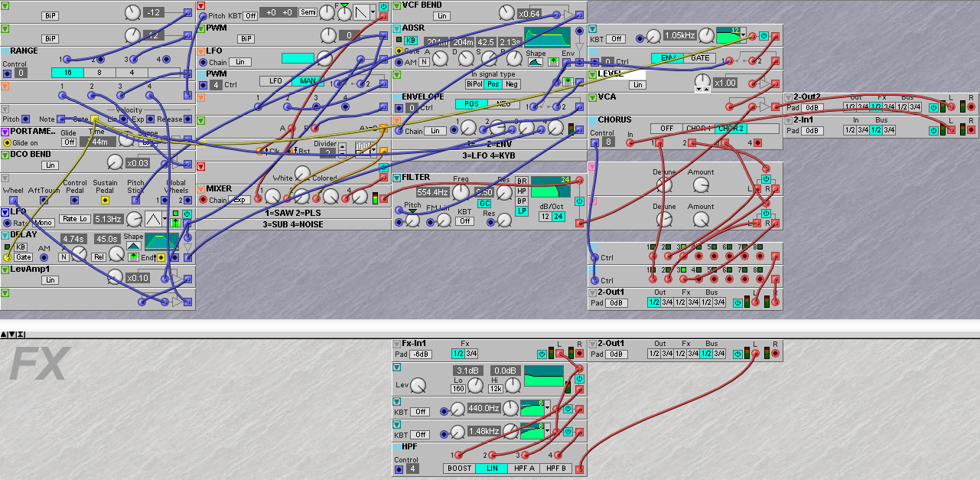Image resolution: width=980 pixels, height=480 pixels.
Task: Collapse the FILTER module via its arrow
Action: pyautogui.click(x=396, y=178)
